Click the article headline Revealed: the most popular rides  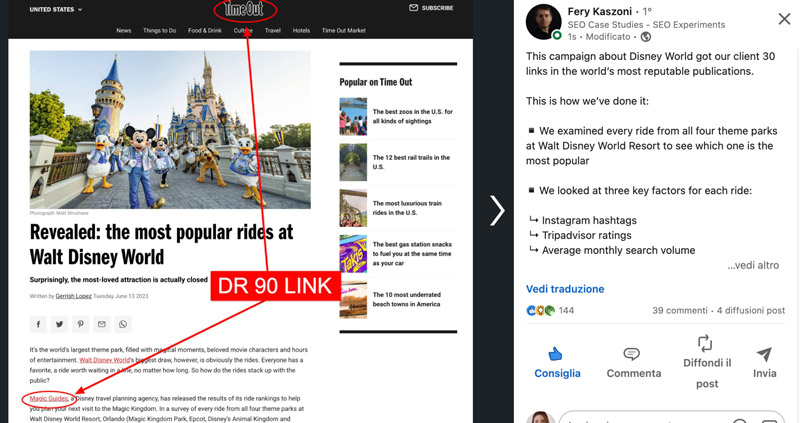[161, 244]
